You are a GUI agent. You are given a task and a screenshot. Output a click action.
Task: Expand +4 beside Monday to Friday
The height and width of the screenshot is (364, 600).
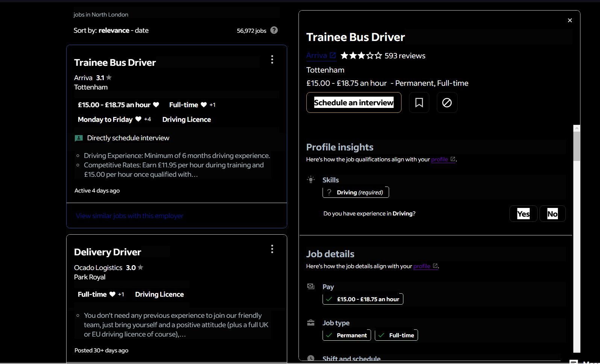tap(147, 119)
